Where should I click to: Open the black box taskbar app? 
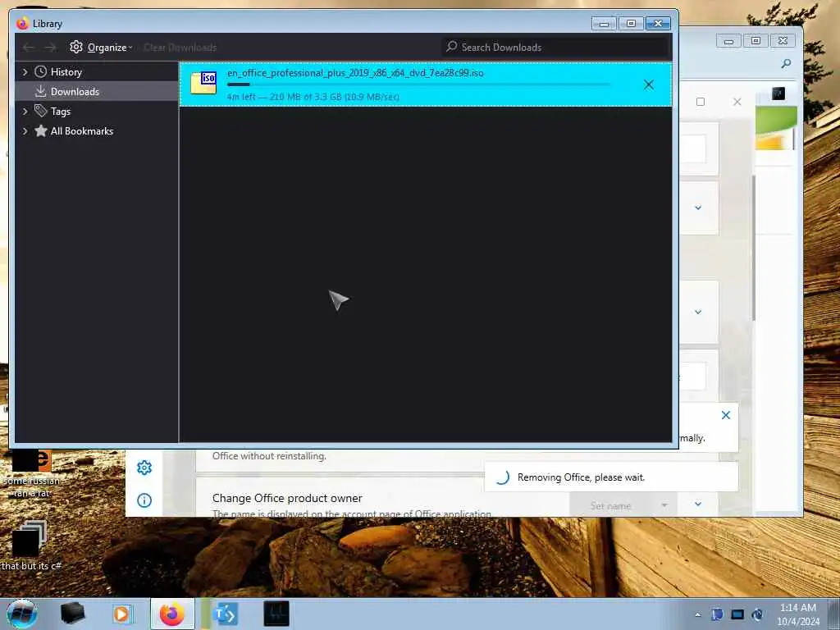[x=72, y=614]
